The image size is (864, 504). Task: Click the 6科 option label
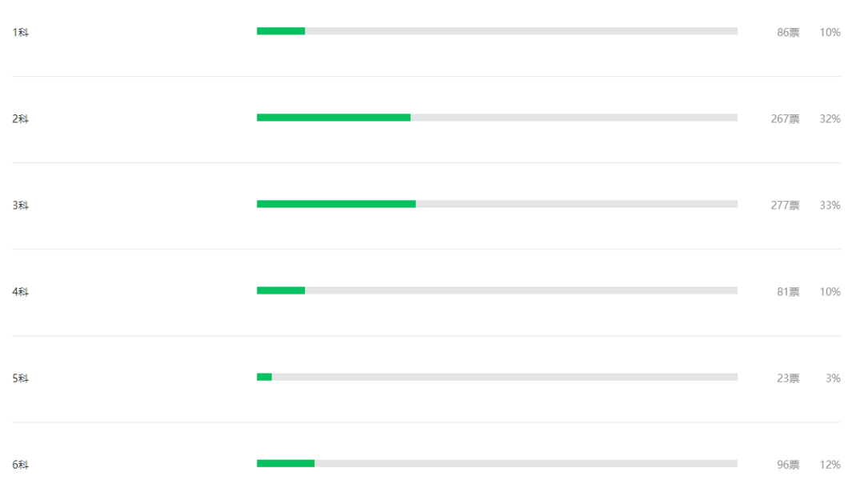pos(20,465)
